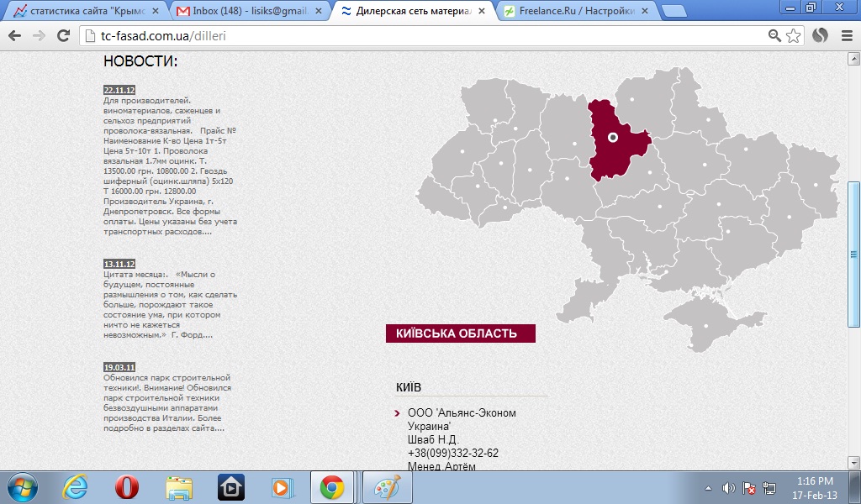
Task: Click the phone number +38(099)332-32-62
Action: pos(453,453)
